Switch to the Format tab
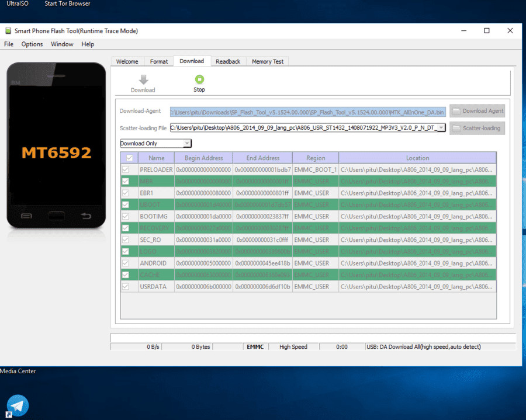 [x=159, y=62]
